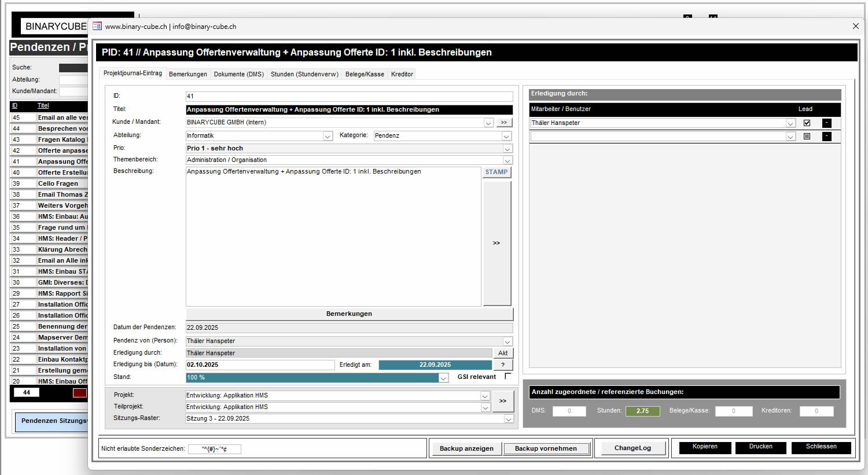Image resolution: width=868 pixels, height=475 pixels.
Task: Click the Erledigung bis (Datum) field
Action: 260,365
